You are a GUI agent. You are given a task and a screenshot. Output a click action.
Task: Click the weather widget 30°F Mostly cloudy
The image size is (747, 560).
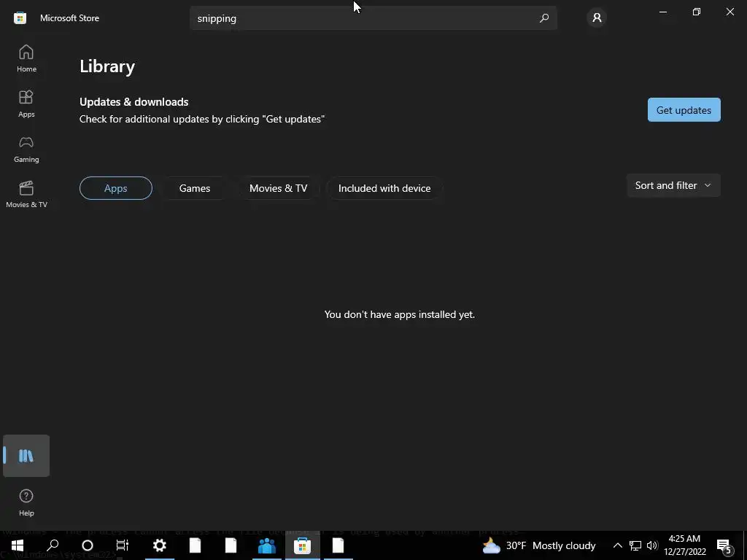point(539,545)
